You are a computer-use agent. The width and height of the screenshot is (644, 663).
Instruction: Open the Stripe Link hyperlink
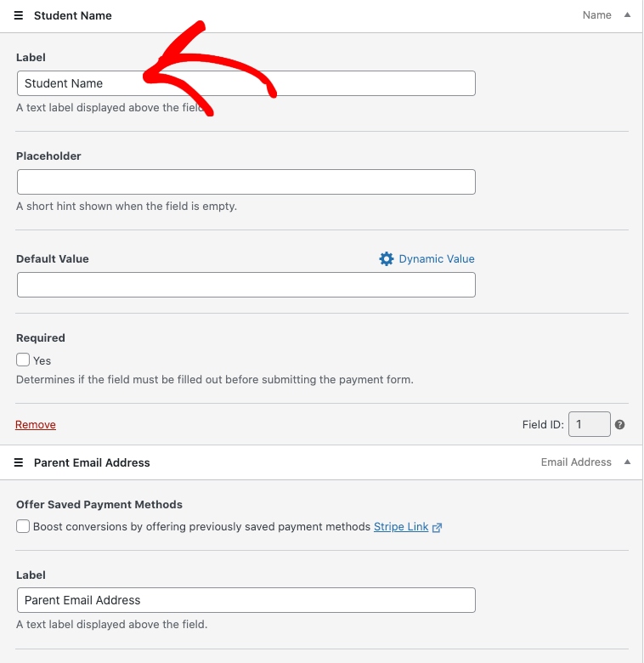click(401, 526)
